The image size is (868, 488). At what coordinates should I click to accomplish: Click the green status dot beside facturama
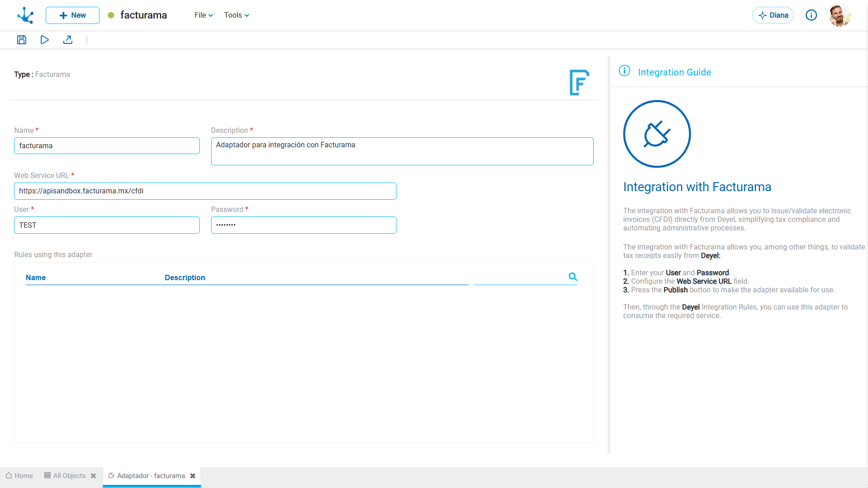tap(111, 15)
